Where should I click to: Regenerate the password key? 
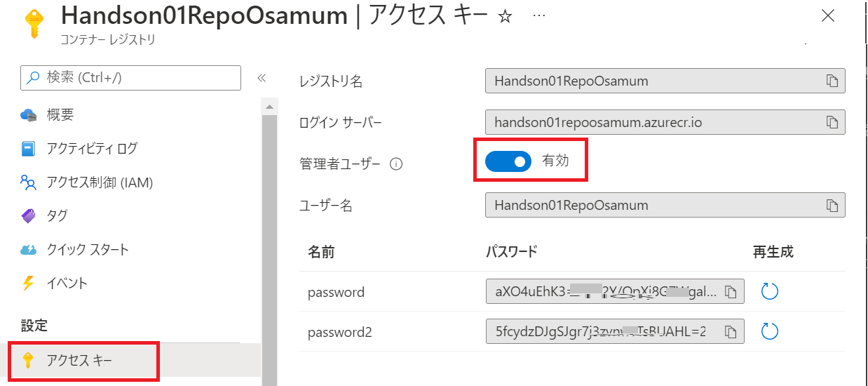pyautogui.click(x=770, y=291)
